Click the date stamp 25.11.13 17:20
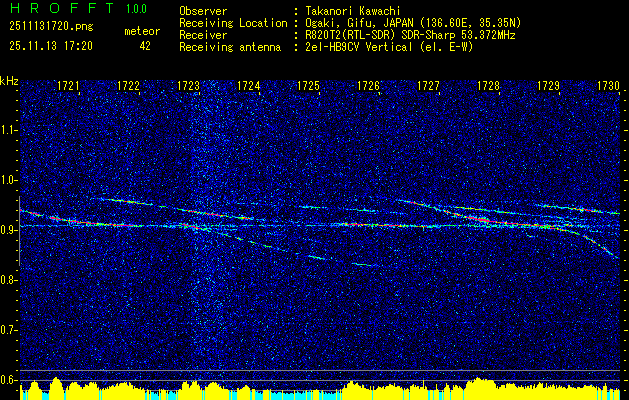 pos(51,46)
